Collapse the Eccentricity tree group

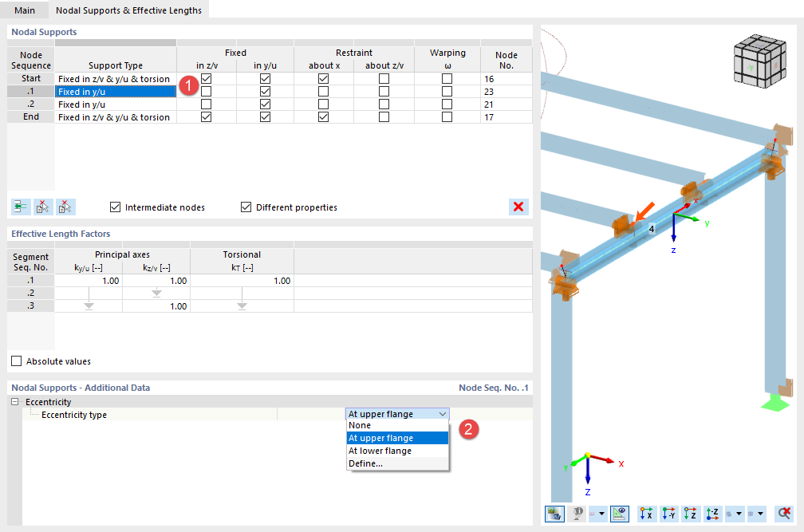15,402
